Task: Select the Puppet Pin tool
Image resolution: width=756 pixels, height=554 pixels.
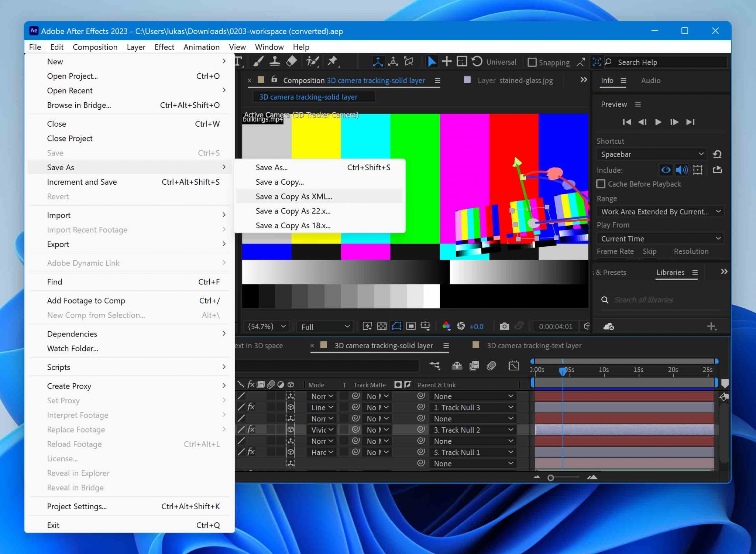Action: pyautogui.click(x=333, y=61)
